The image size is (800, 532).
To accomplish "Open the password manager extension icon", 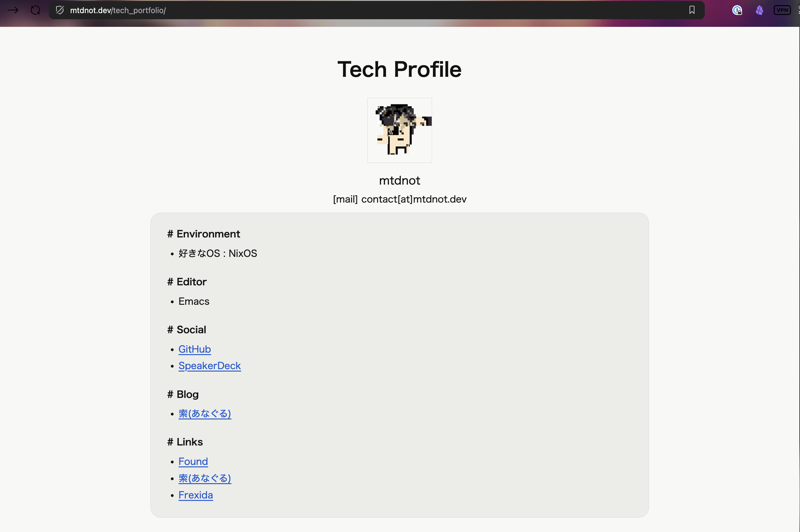I will pos(737,10).
